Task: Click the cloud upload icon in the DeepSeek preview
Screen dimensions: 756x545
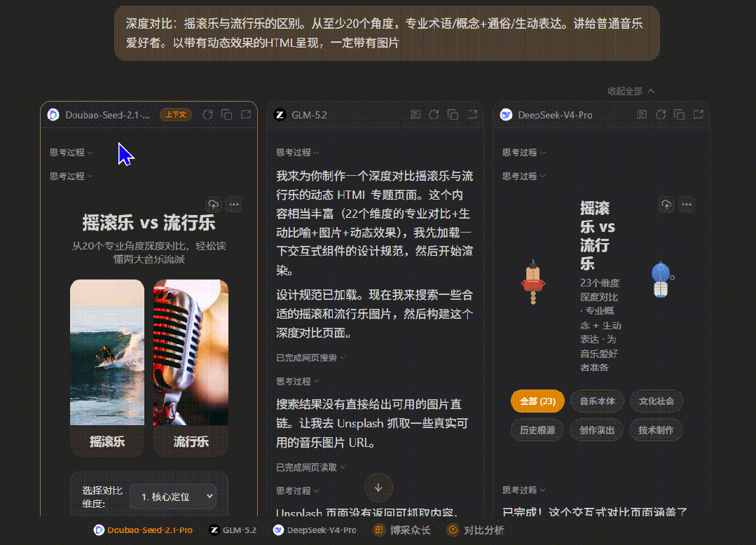Action: [666, 205]
